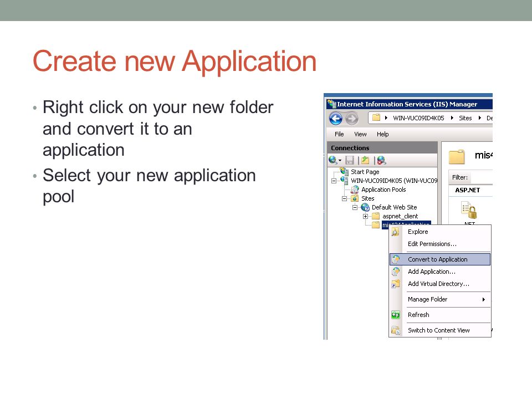This screenshot has width=532, height=399.
Task: Click the Back navigation arrow button
Action: coord(336,119)
